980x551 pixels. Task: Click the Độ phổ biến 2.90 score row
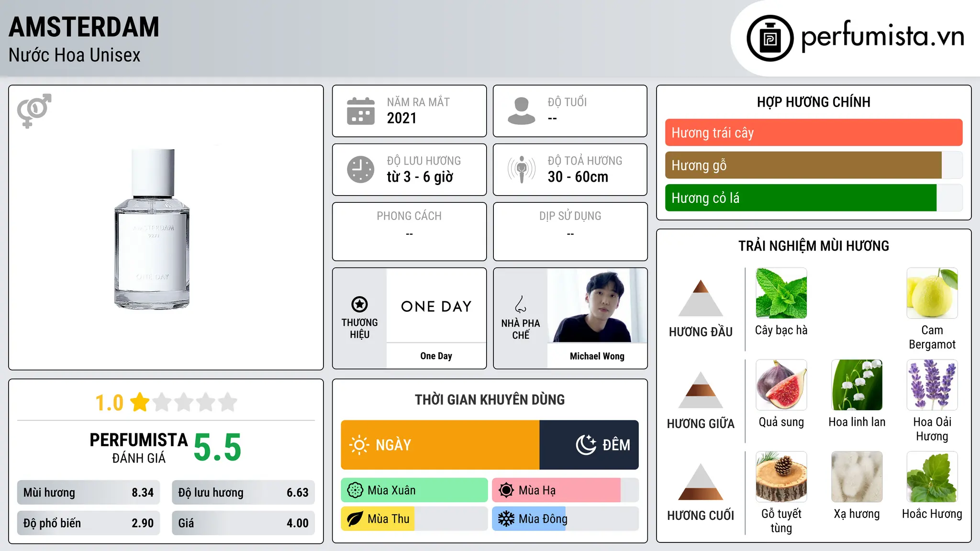89,523
